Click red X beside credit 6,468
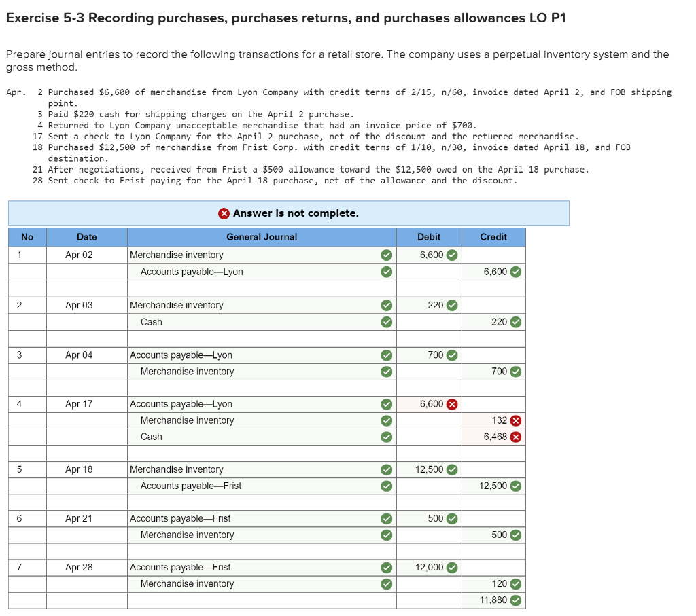 click(x=515, y=437)
